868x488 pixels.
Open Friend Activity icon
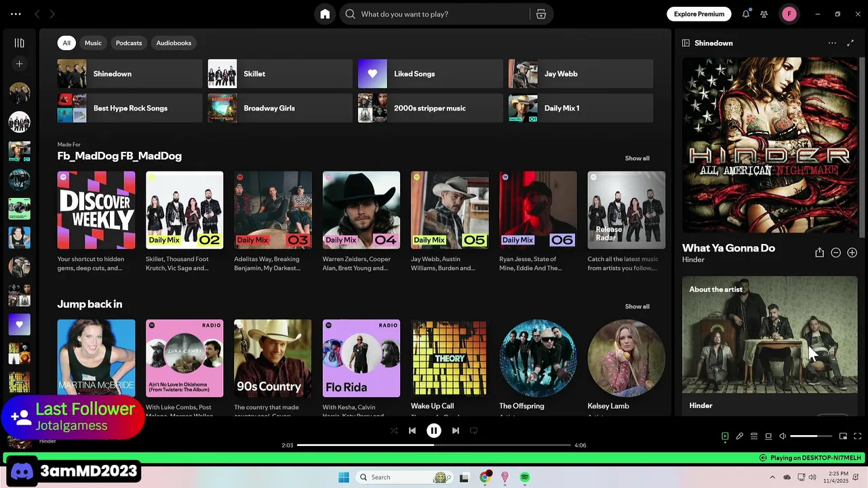coord(764,14)
